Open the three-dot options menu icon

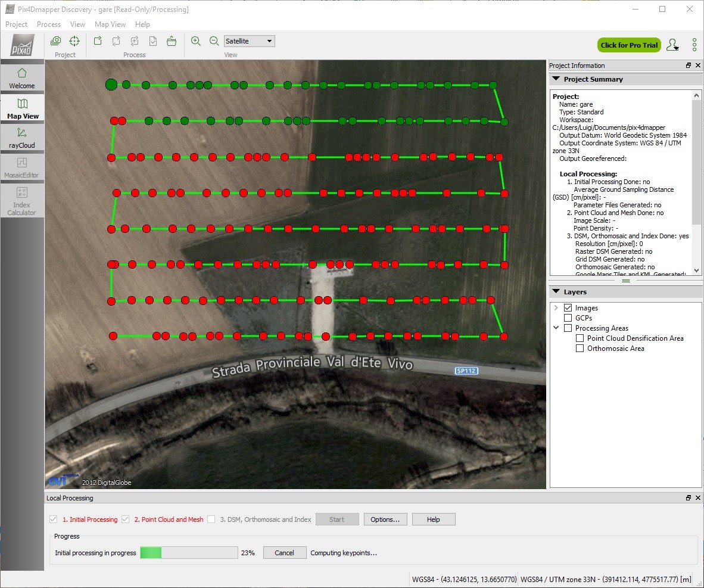tap(694, 45)
